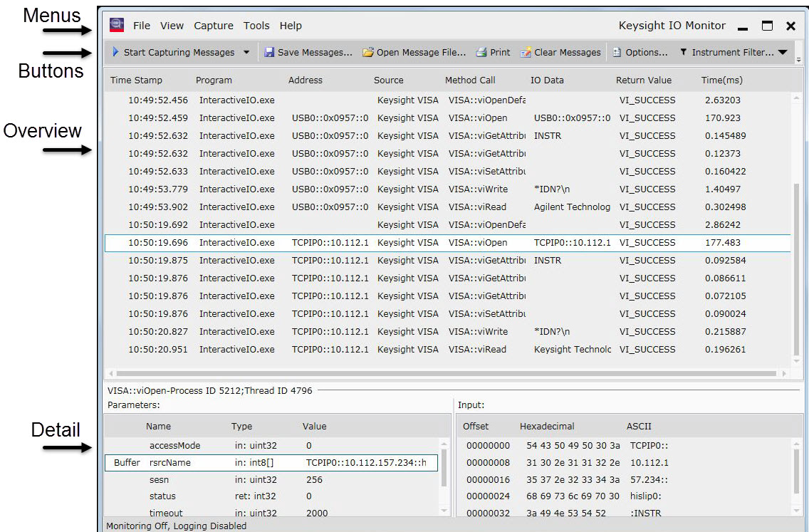This screenshot has width=809, height=532.
Task: Sort by Source column header
Action: 389,80
